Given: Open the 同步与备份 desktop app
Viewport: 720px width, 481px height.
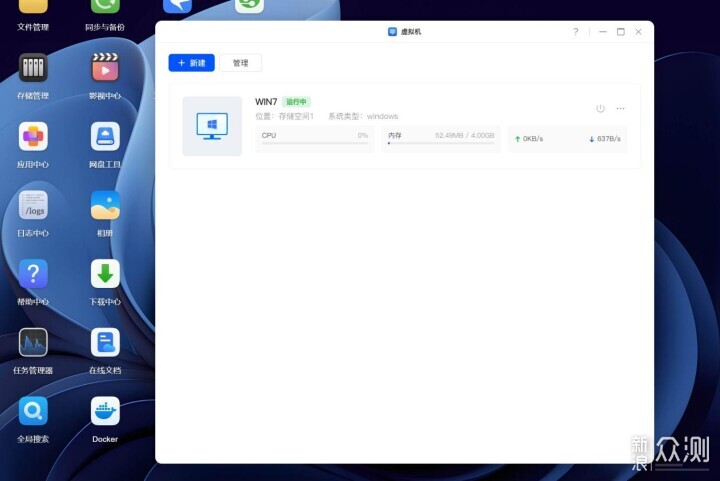Looking at the screenshot, I should click(105, 7).
